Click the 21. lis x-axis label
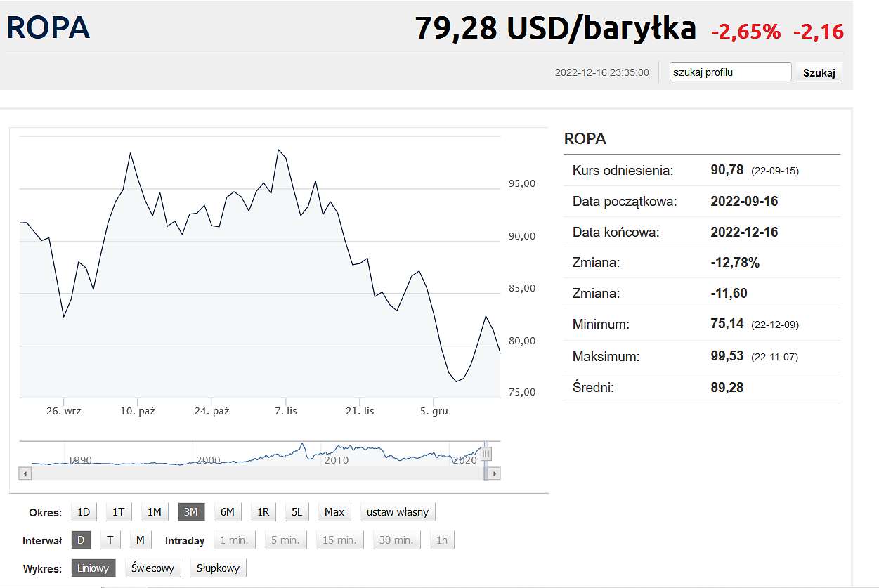Screen dimensions: 879x588 pos(360,411)
